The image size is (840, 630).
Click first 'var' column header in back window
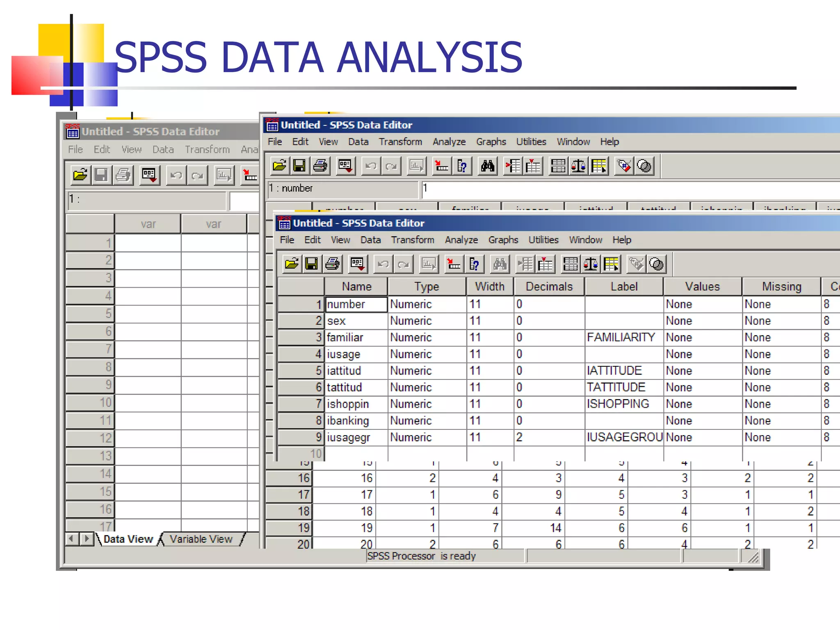(148, 224)
